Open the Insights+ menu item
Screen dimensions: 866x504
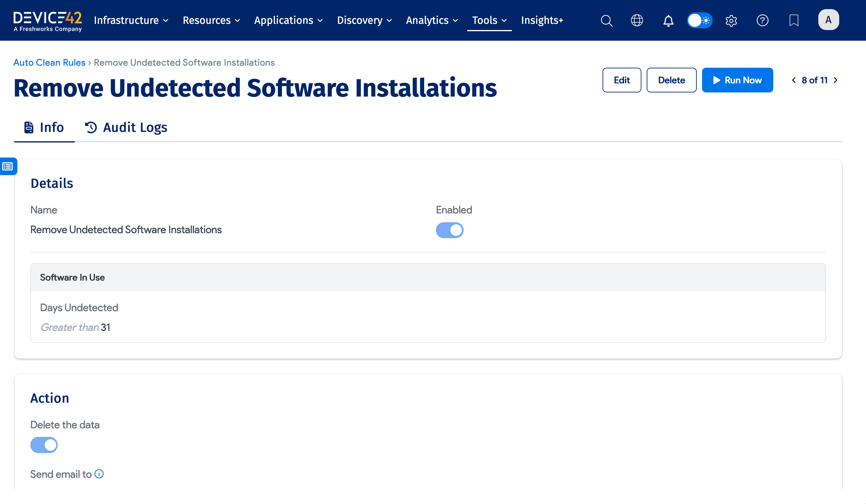[542, 20]
